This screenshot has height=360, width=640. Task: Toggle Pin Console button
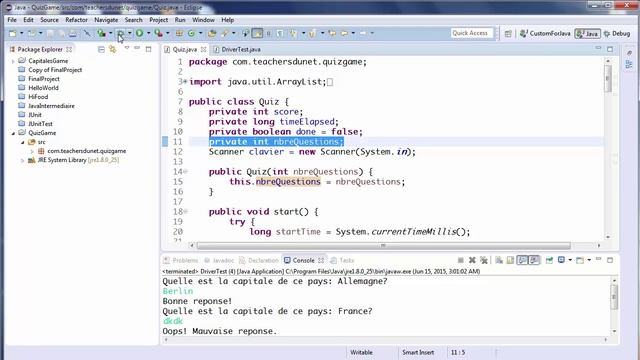tap(549, 260)
